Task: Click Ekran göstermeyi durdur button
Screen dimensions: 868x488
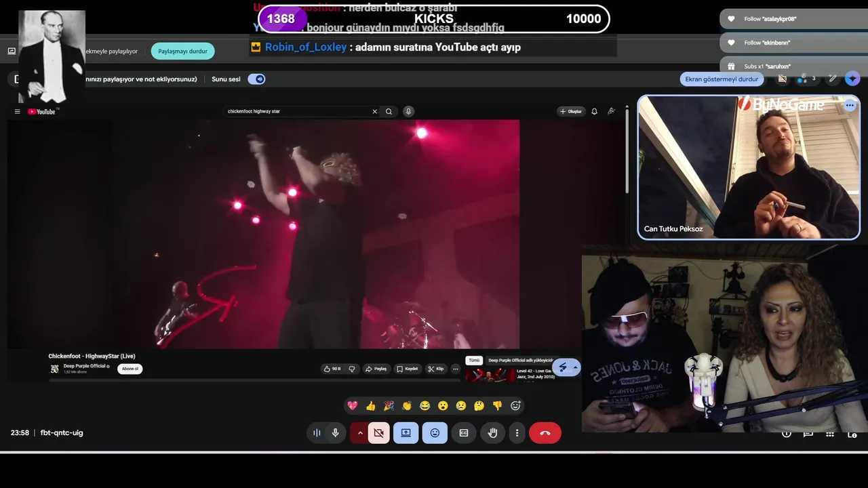Action: click(x=722, y=79)
